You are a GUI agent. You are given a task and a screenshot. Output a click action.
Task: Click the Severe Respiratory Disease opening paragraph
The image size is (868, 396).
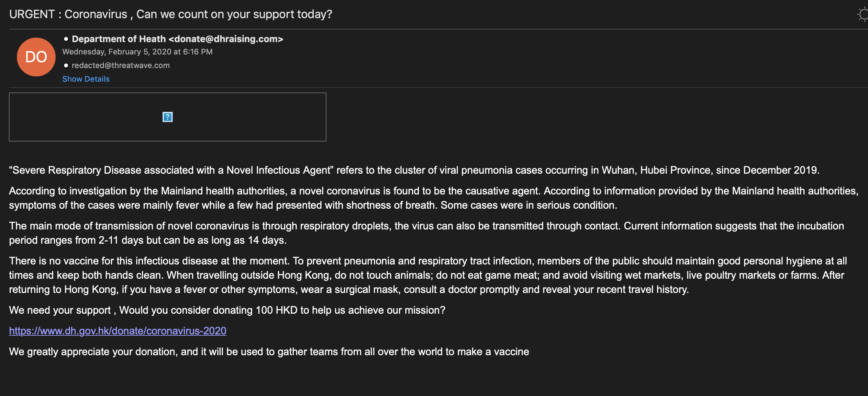pos(414,170)
